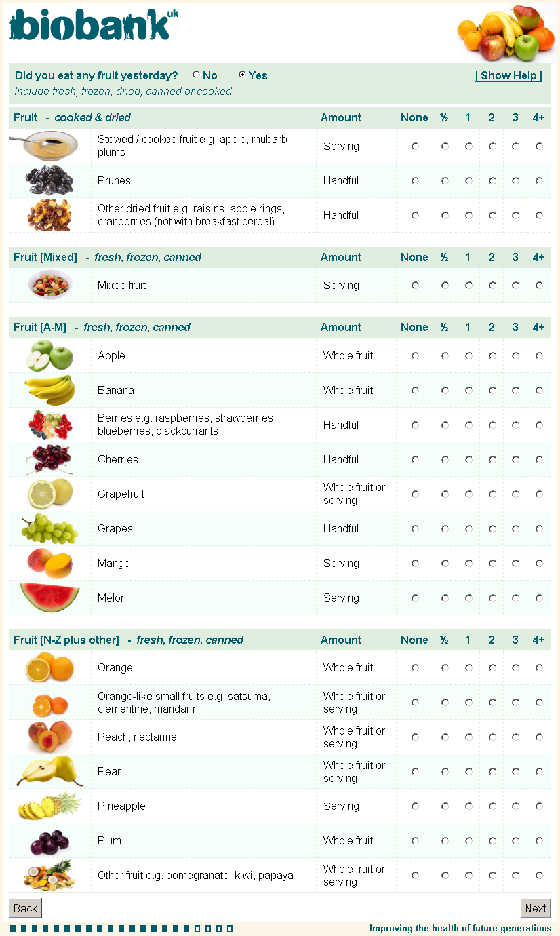Choose 1 whole fruit for Apple
560x936 pixels.
[468, 356]
